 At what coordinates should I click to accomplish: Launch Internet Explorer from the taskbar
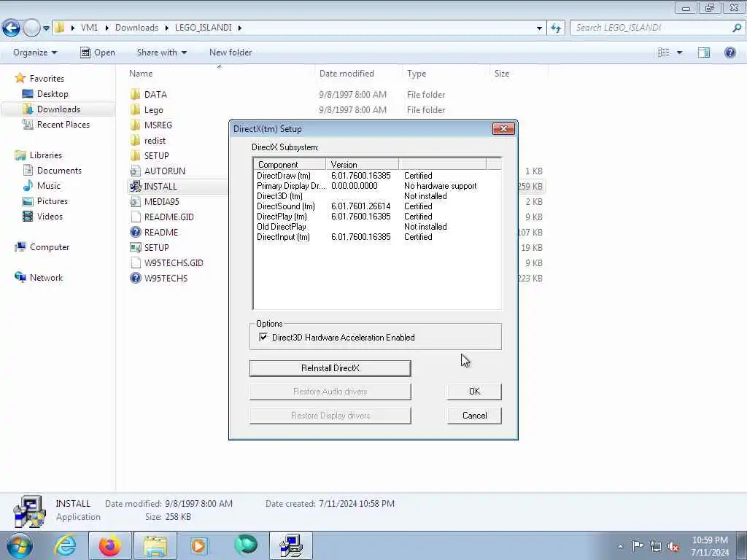(x=65, y=545)
